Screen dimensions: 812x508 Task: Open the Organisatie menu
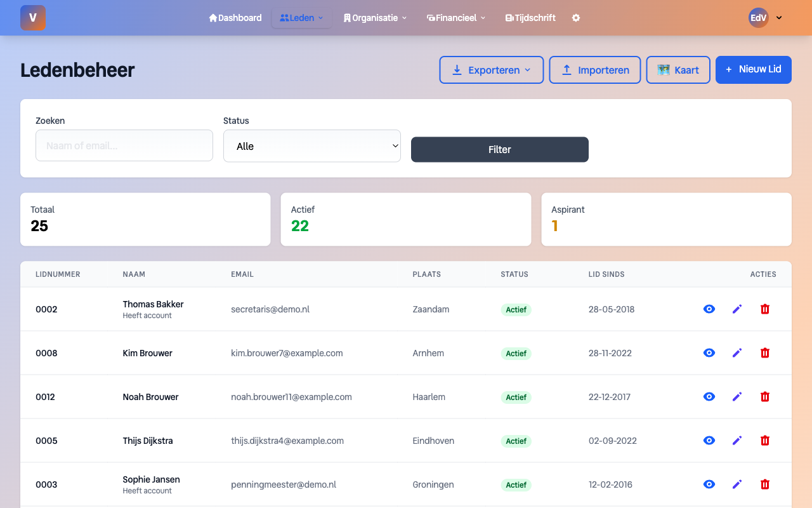pyautogui.click(x=375, y=18)
